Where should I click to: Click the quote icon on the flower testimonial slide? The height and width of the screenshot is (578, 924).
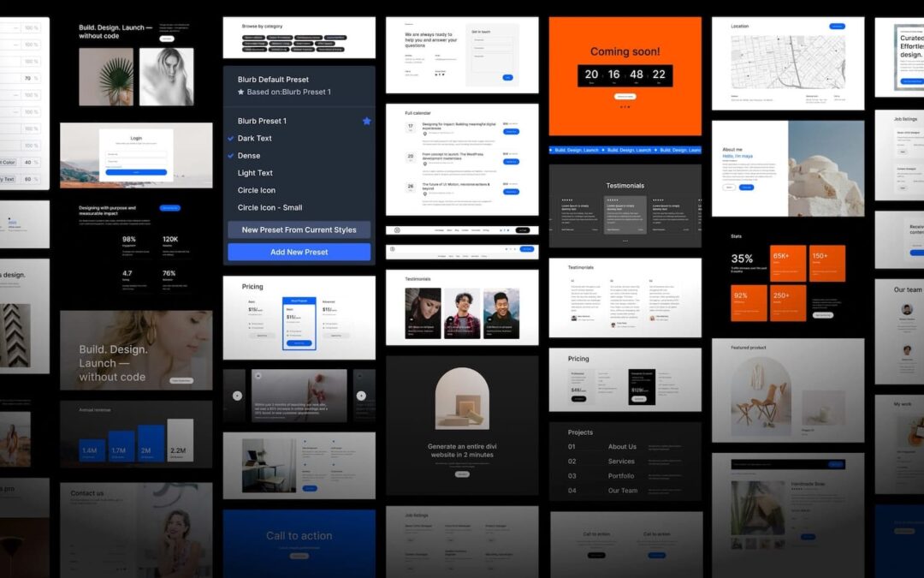pos(258,375)
